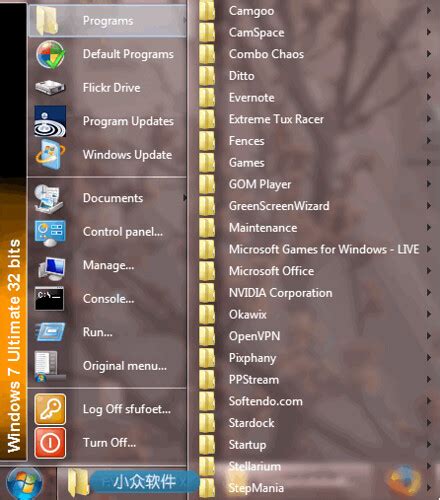Click the Windows Start orb
440x500 pixels.
click(x=24, y=483)
